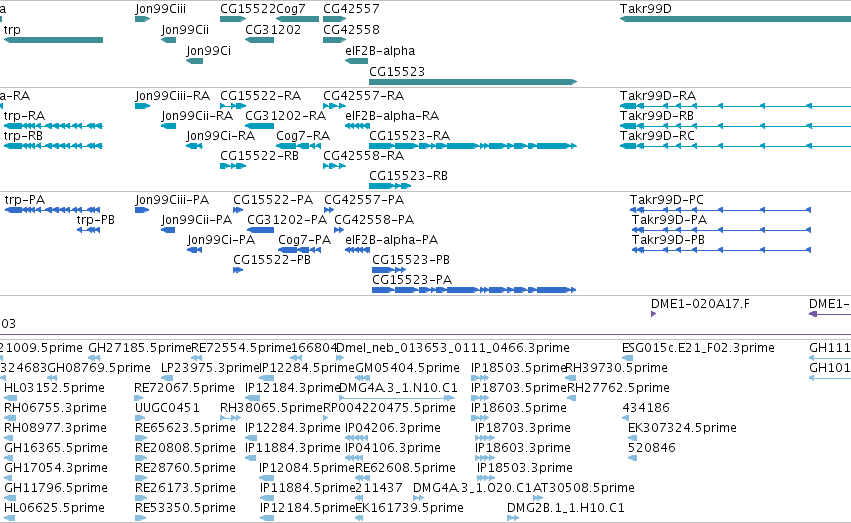The height and width of the screenshot is (523, 851).
Task: Select the 520846 EST label
Action: click(651, 449)
